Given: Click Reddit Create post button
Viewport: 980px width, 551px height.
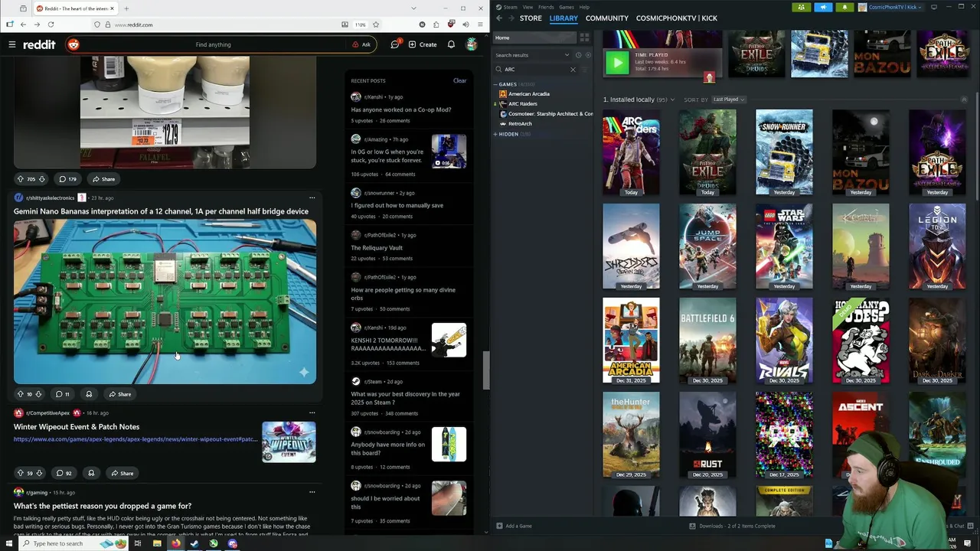Looking at the screenshot, I should (x=423, y=44).
